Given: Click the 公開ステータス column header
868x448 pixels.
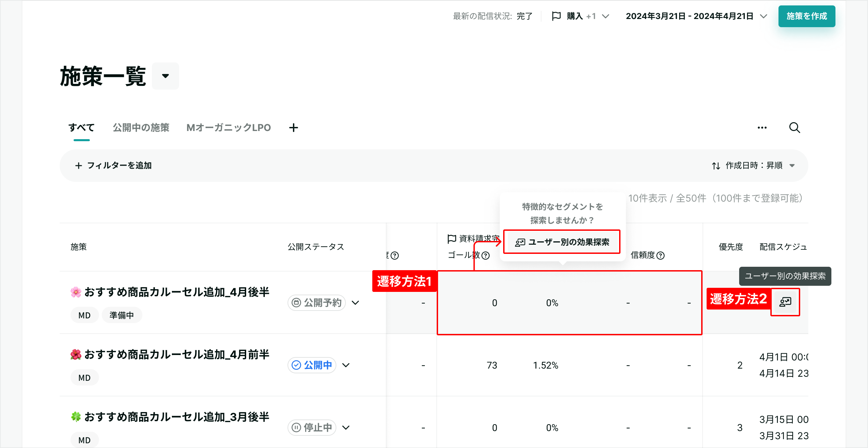Looking at the screenshot, I should [316, 247].
